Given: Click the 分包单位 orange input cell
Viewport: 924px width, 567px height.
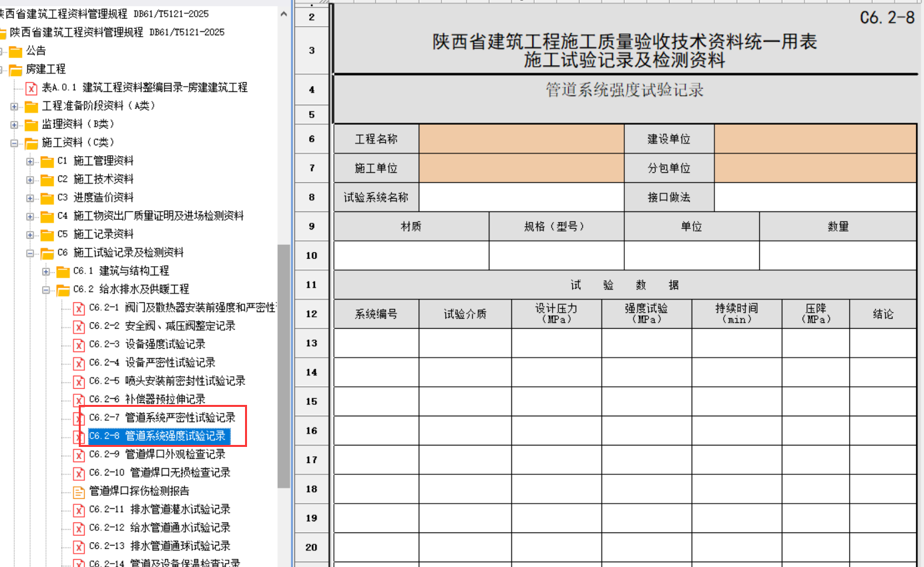Looking at the screenshot, I should click(x=815, y=168).
